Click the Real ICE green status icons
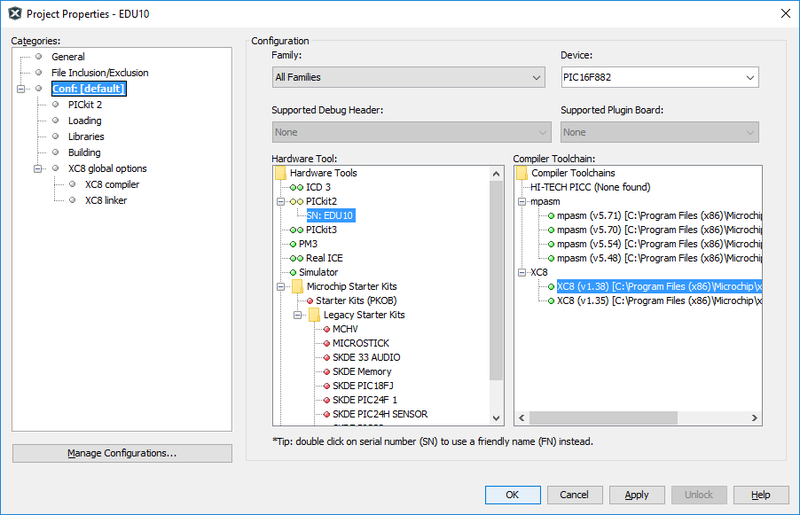The height and width of the screenshot is (515, 800). (296, 258)
